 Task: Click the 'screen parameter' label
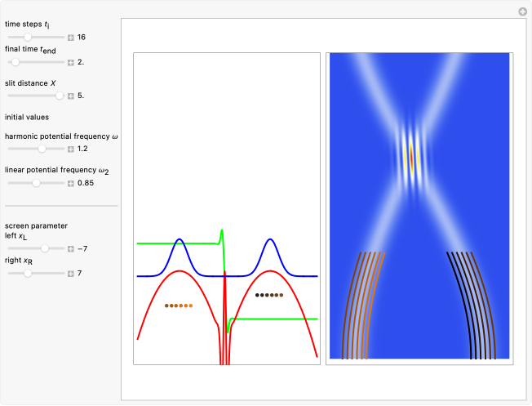[x=36, y=226]
